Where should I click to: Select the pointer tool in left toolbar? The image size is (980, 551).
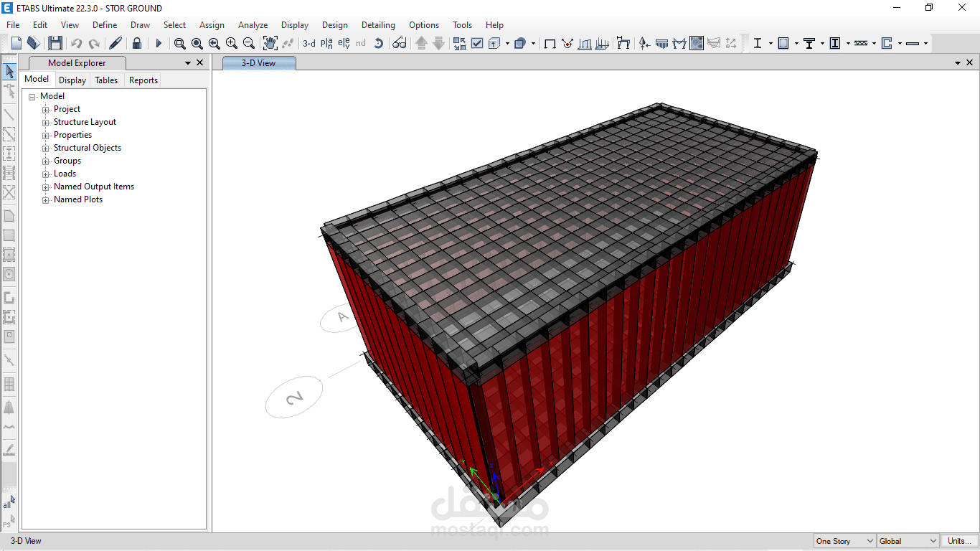tap(9, 71)
